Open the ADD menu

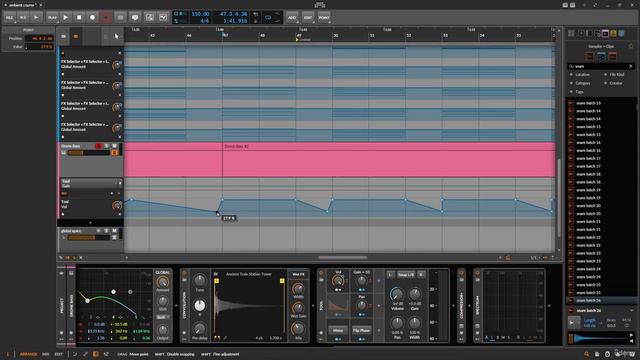tap(292, 18)
